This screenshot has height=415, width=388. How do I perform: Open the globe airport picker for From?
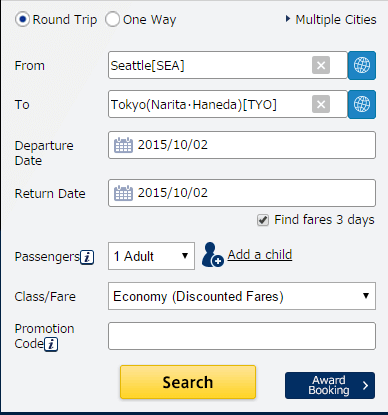pyautogui.click(x=362, y=65)
